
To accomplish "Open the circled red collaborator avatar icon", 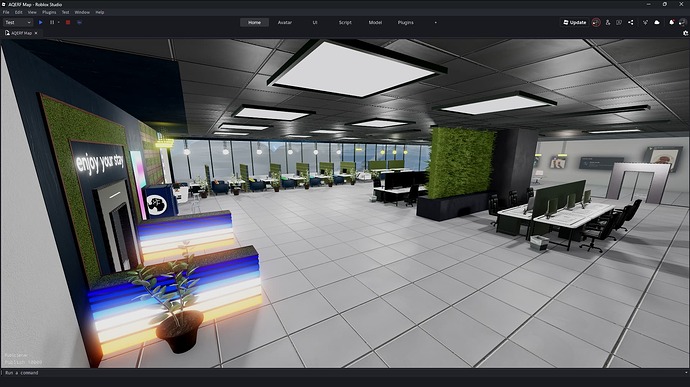I will tap(596, 22).
